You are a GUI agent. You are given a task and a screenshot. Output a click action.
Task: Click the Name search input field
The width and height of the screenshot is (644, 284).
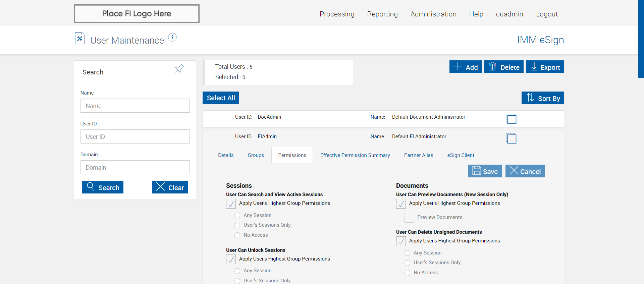click(x=135, y=106)
